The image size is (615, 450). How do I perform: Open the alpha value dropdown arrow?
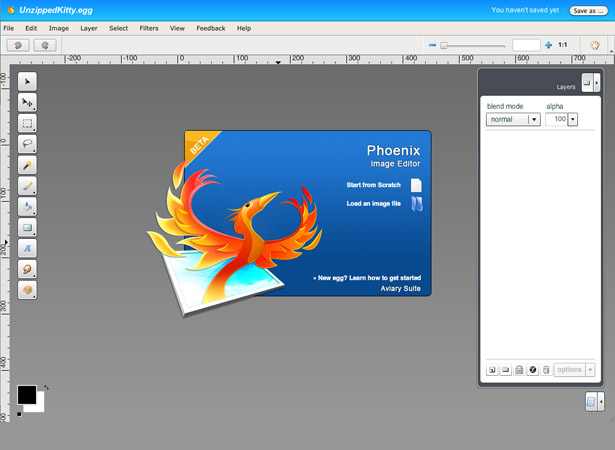tap(573, 119)
